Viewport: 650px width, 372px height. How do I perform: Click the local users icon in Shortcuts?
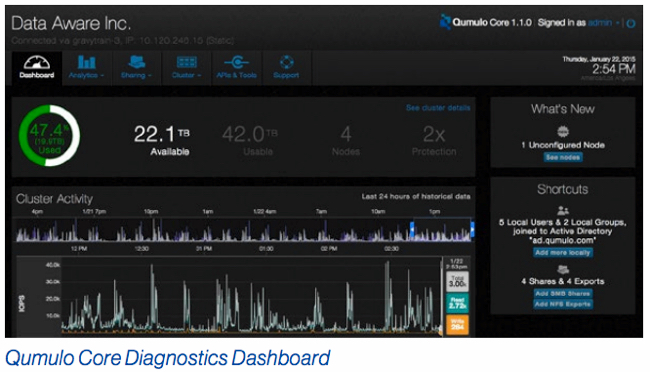pos(563,211)
